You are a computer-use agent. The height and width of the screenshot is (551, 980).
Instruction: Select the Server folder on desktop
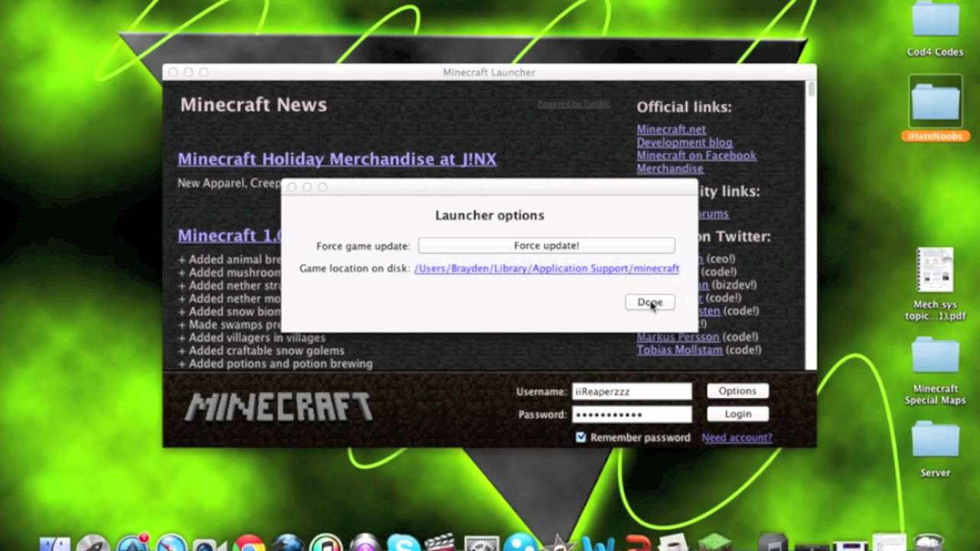point(935,450)
